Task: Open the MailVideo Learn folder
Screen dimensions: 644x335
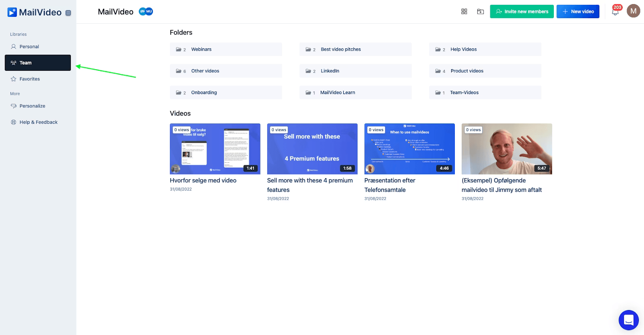Action: click(355, 92)
